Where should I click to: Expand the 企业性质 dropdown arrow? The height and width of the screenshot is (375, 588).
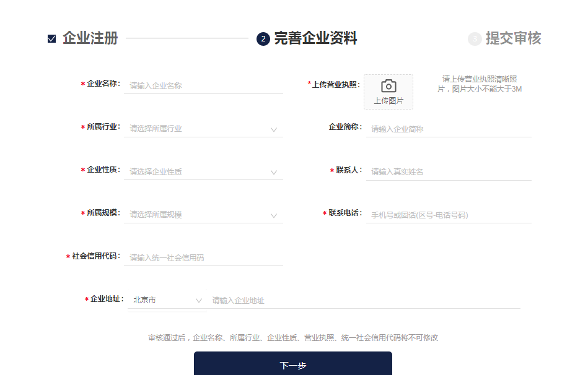point(273,172)
